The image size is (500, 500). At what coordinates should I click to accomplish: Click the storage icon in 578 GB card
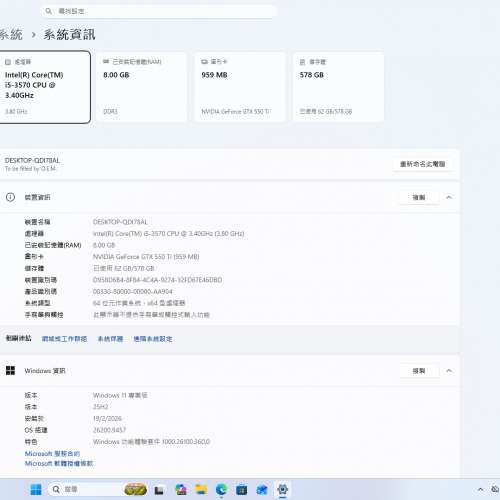[x=302, y=62]
